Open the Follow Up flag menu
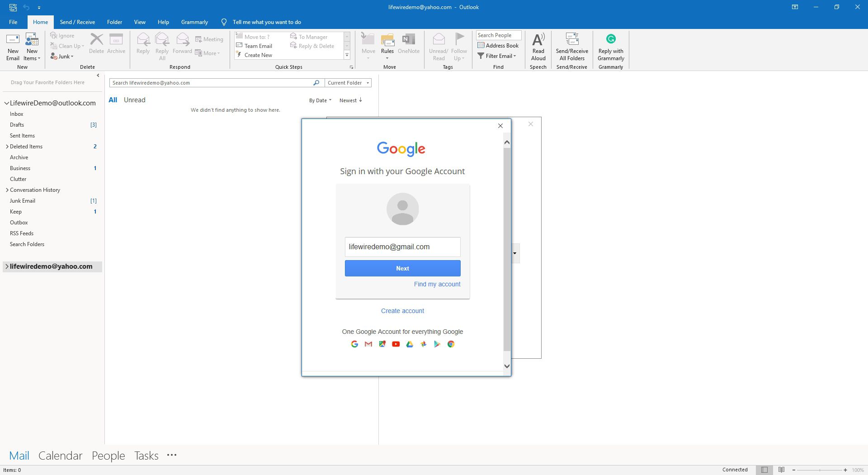Image resolution: width=868 pixels, height=475 pixels. tap(459, 47)
